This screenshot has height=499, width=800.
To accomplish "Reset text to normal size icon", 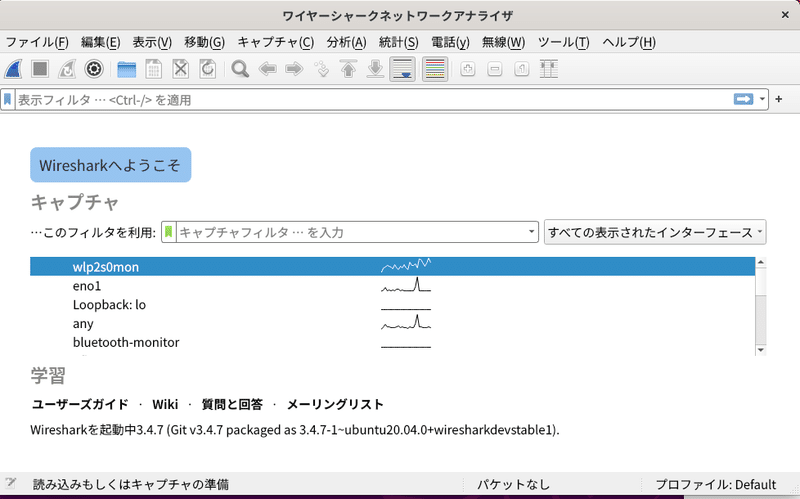I will coord(521,69).
